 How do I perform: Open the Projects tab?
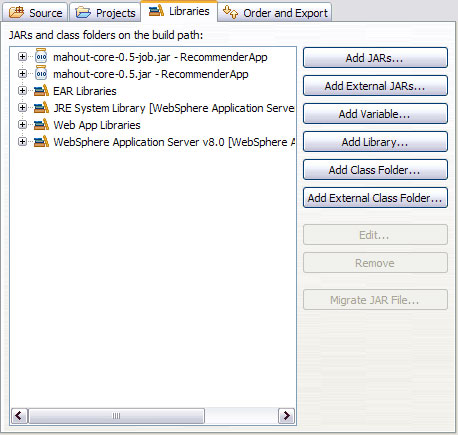point(105,13)
